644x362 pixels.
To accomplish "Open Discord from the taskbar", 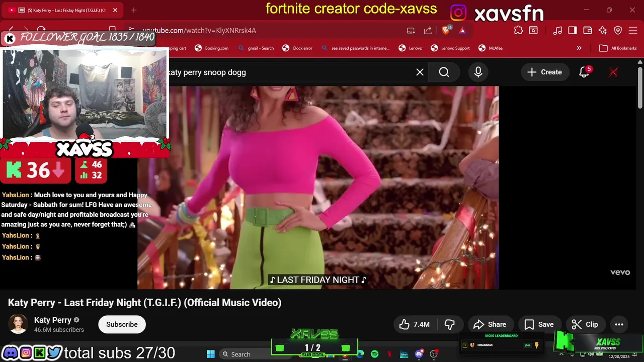I will point(419,354).
